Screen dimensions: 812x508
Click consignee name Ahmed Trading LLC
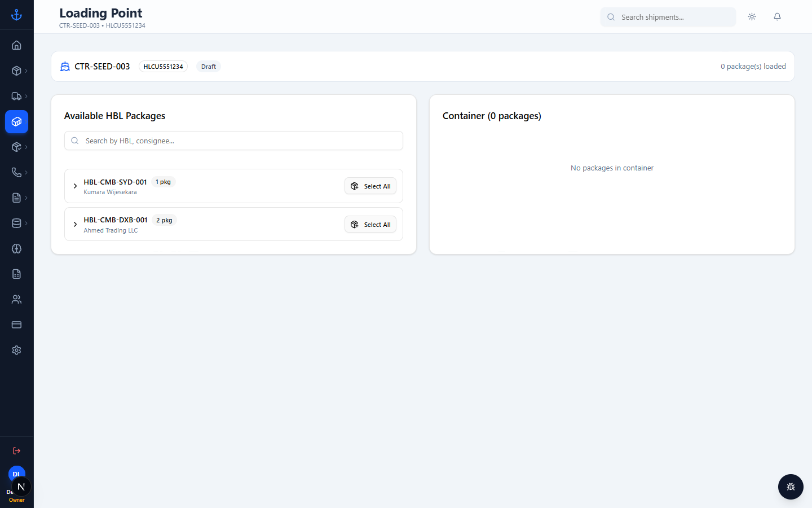point(111,230)
